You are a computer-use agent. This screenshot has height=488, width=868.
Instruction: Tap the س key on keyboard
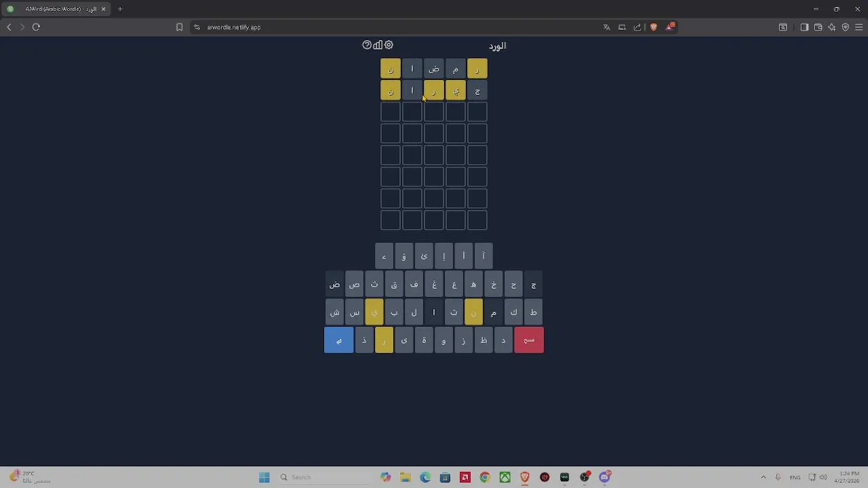point(354,312)
